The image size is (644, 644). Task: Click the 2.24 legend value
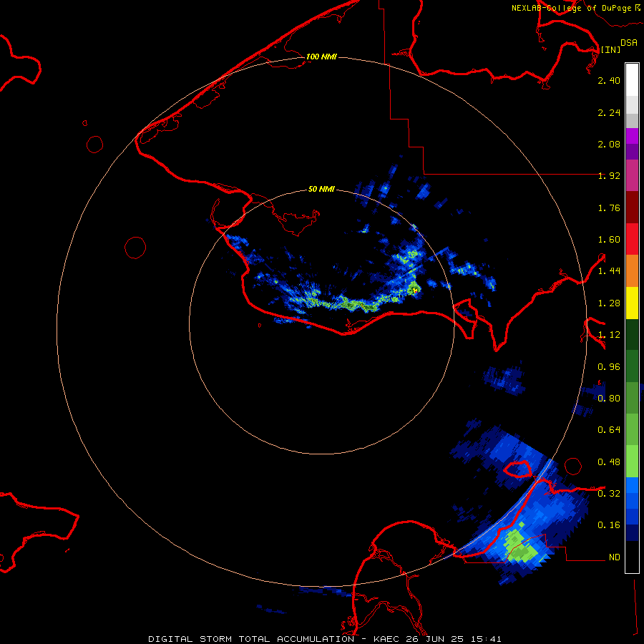click(609, 112)
